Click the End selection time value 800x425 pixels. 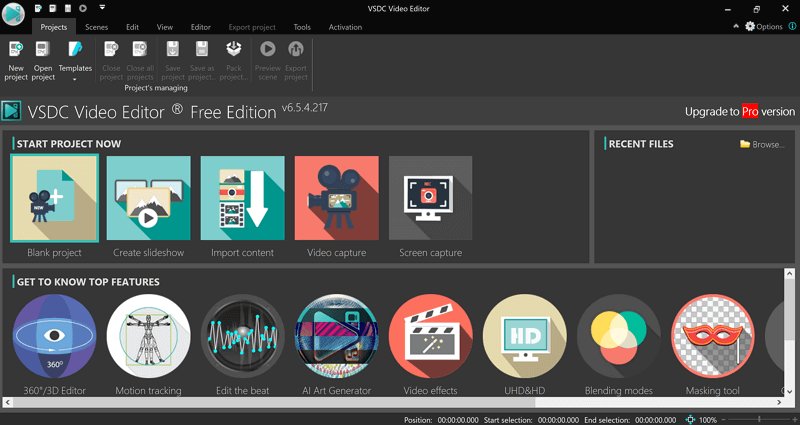pos(655,420)
